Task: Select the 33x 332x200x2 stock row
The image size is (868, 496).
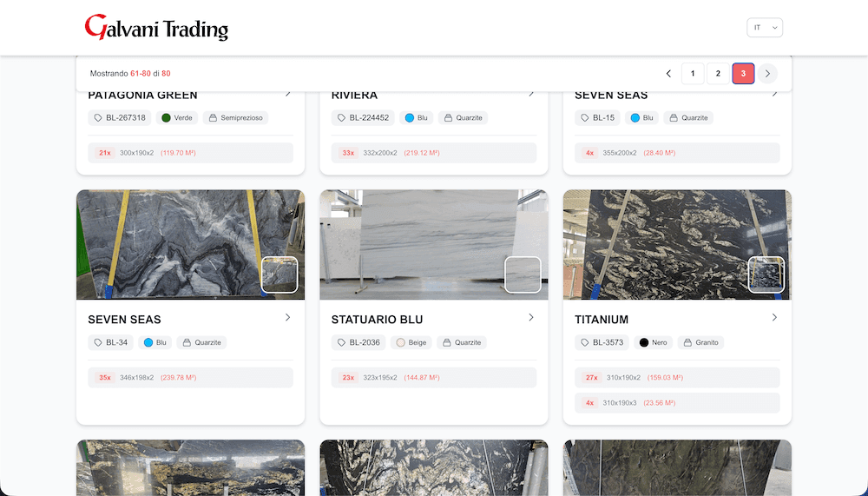Action: pyautogui.click(x=434, y=153)
